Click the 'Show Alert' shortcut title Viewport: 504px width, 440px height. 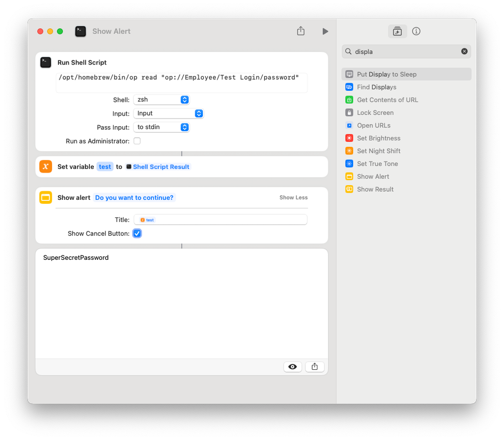(x=111, y=31)
